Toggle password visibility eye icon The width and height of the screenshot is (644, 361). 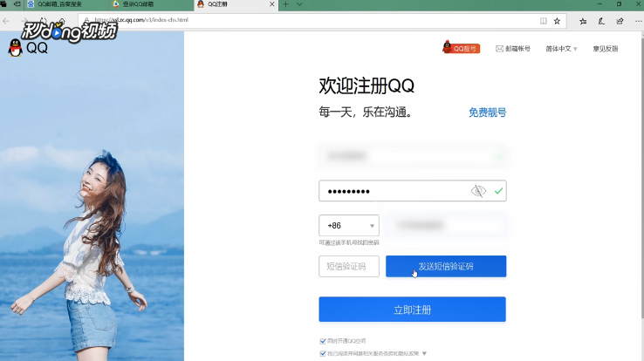[478, 191]
